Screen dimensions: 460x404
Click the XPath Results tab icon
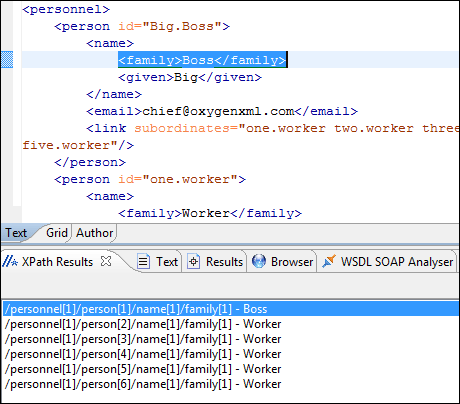[x=10, y=262]
